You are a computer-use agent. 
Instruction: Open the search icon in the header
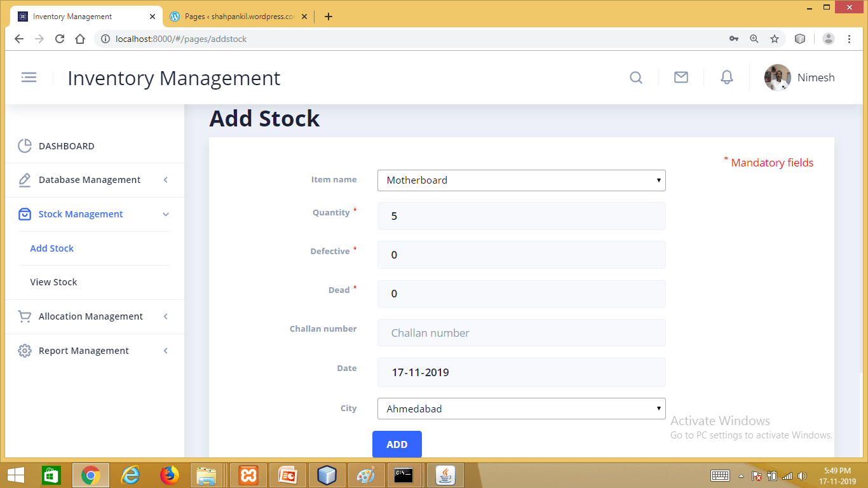635,77
